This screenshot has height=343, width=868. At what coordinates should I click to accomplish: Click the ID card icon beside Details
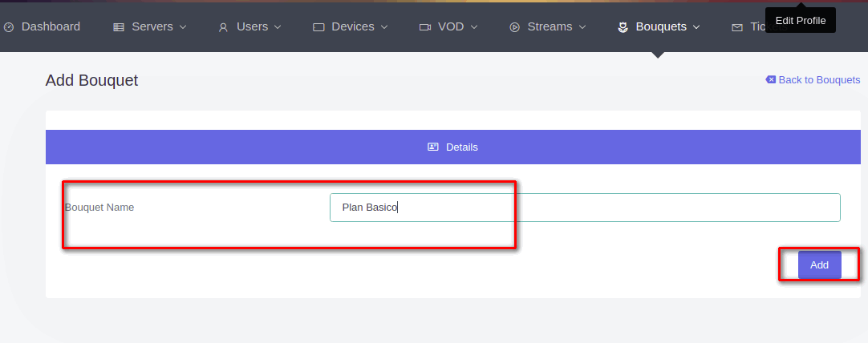pyautogui.click(x=433, y=147)
